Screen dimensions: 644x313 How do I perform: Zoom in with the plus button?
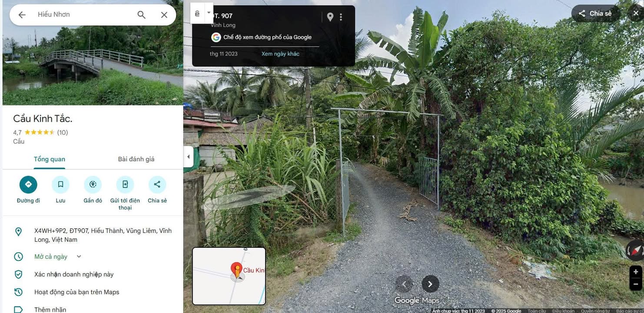(x=636, y=272)
